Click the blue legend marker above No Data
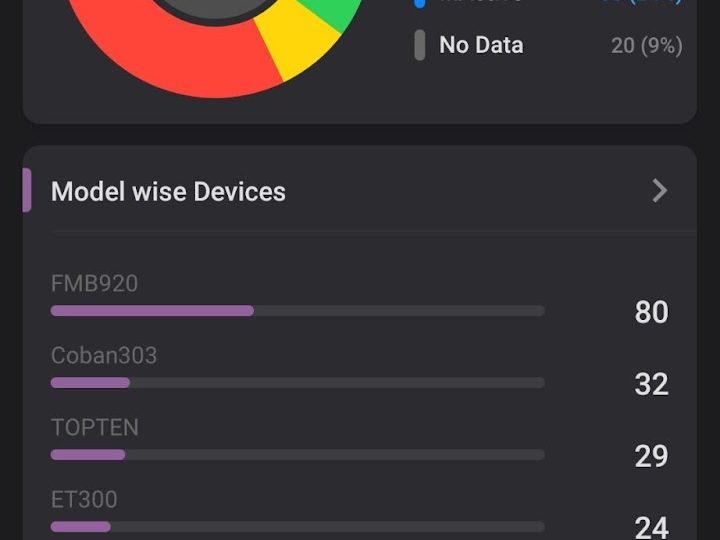 [x=419, y=3]
